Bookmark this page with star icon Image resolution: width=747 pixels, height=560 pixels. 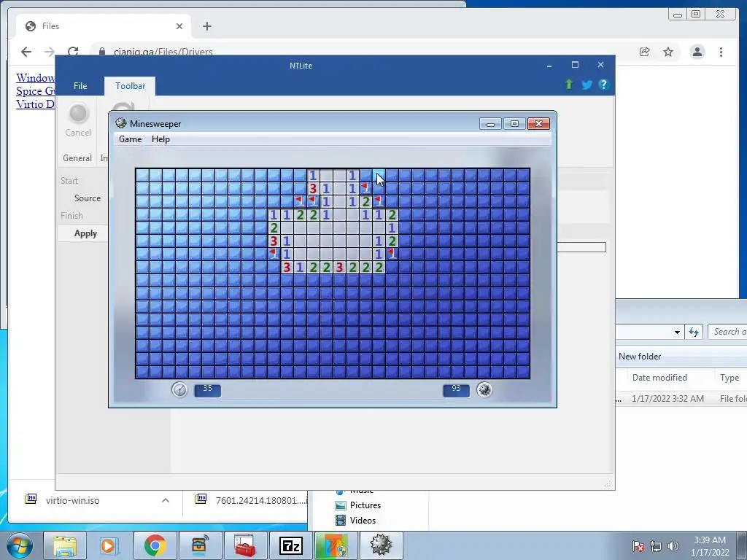coord(668,52)
